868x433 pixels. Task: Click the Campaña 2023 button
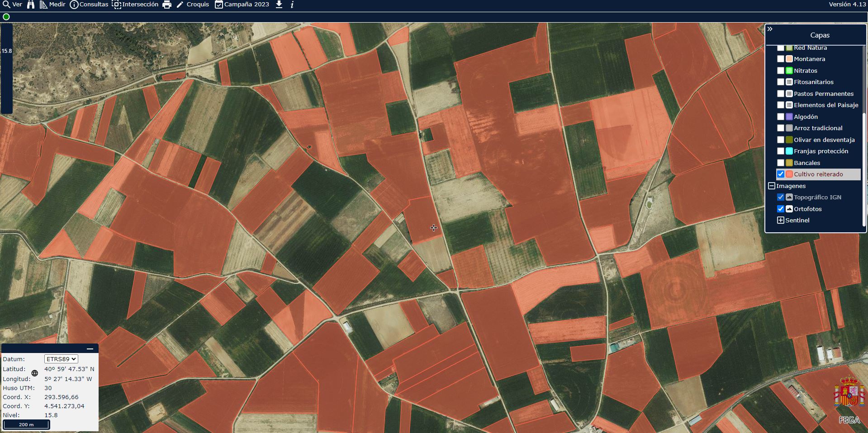tap(242, 5)
